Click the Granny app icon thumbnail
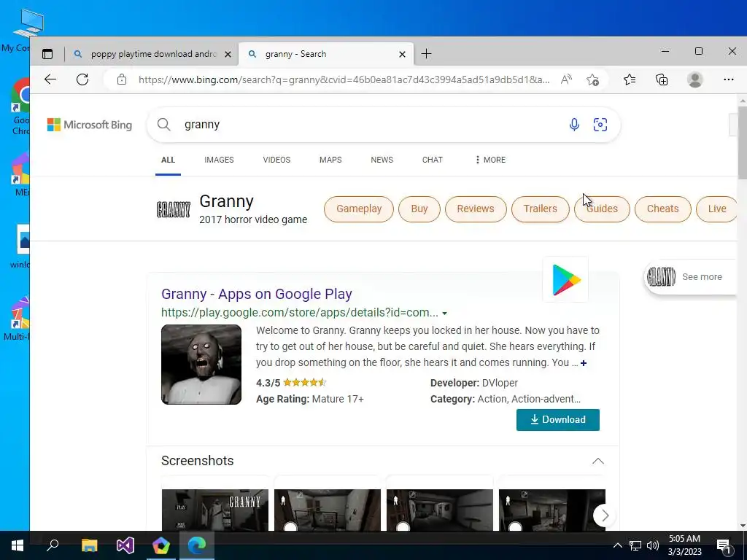 201,365
